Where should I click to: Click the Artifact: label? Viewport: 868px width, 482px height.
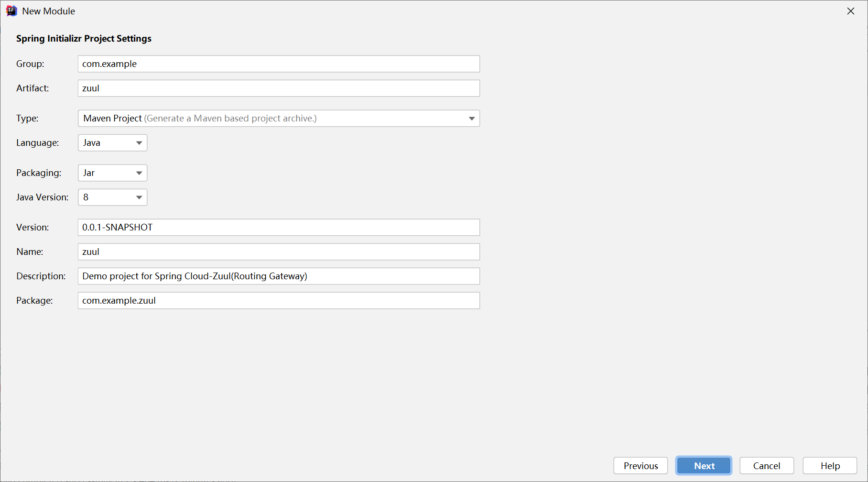tap(33, 88)
